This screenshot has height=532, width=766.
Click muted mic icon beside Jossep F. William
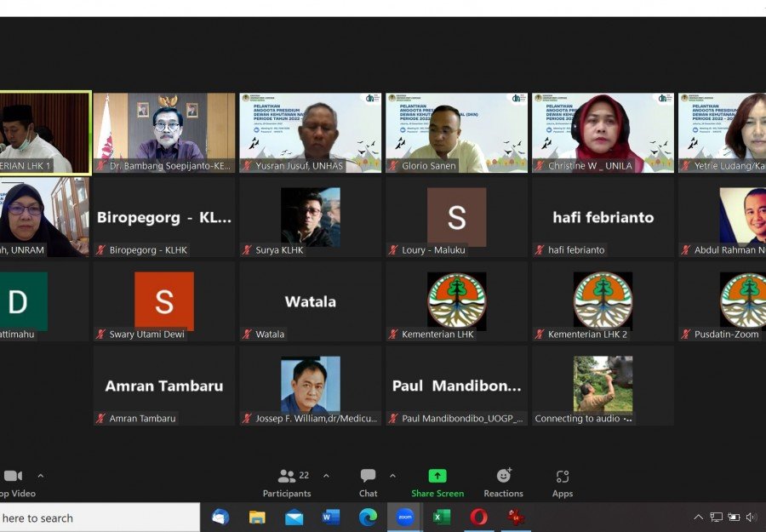point(247,418)
